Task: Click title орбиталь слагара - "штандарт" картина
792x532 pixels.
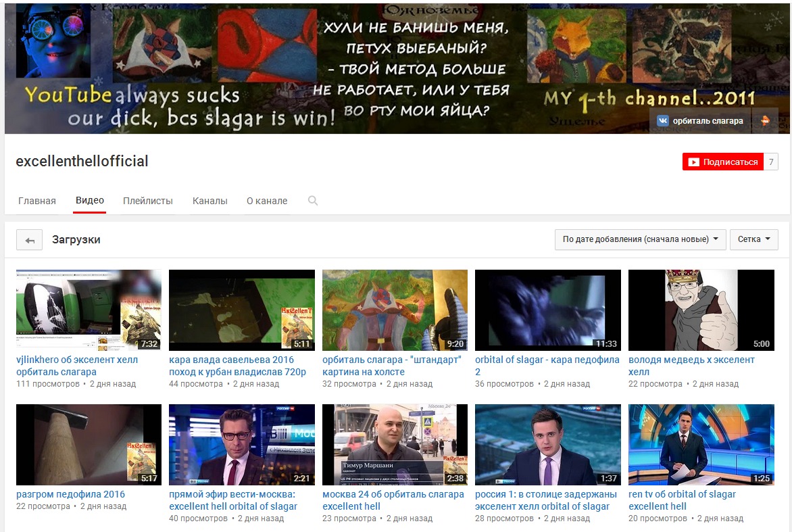Action: pos(392,366)
